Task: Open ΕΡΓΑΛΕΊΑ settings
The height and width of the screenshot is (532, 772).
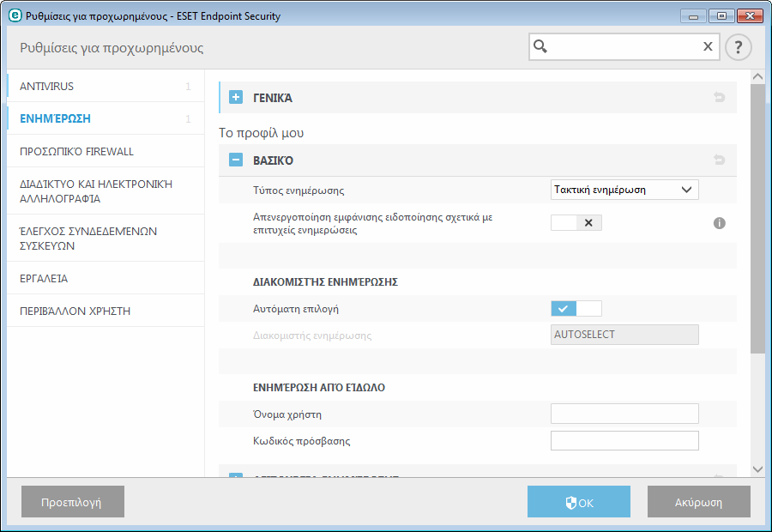Action: coord(106,278)
